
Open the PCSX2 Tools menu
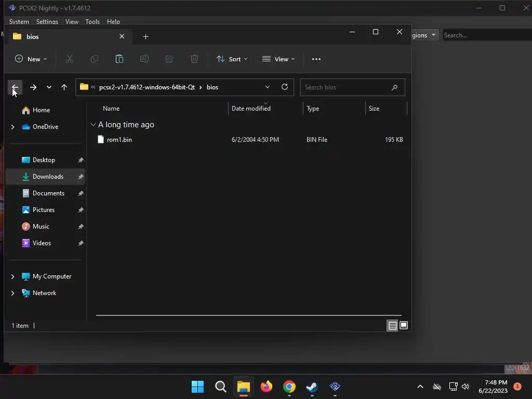pyautogui.click(x=92, y=21)
